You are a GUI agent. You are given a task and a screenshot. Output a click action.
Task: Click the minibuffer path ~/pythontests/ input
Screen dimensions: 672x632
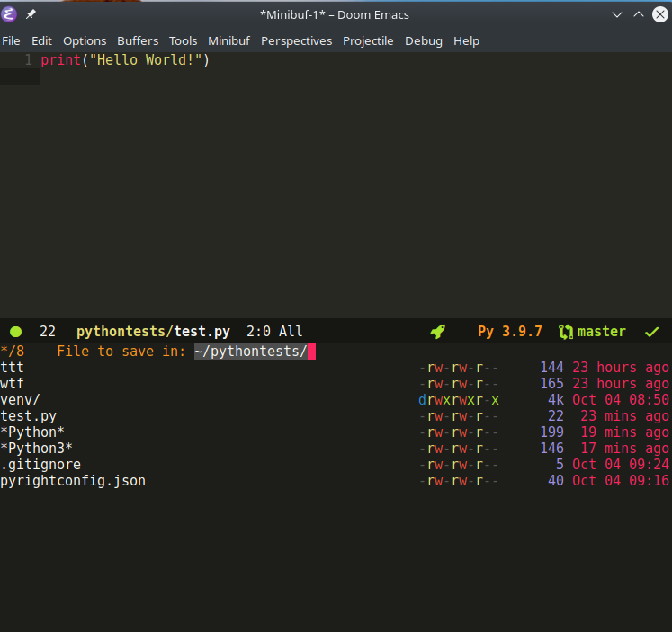point(251,352)
